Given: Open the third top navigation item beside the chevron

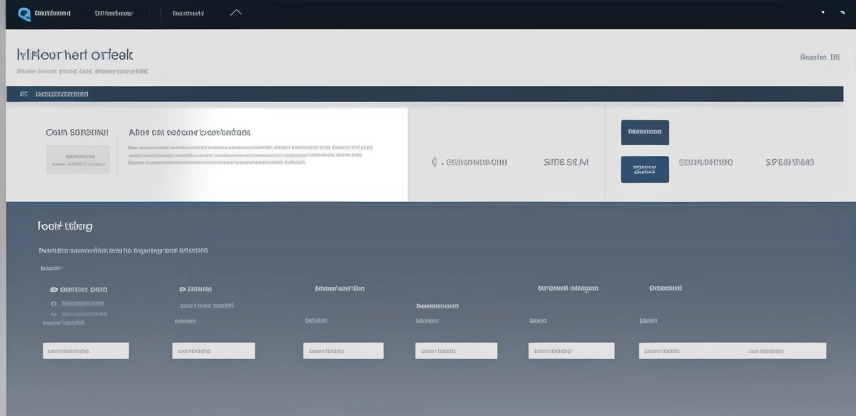Looking at the screenshot, I should click(x=188, y=14).
